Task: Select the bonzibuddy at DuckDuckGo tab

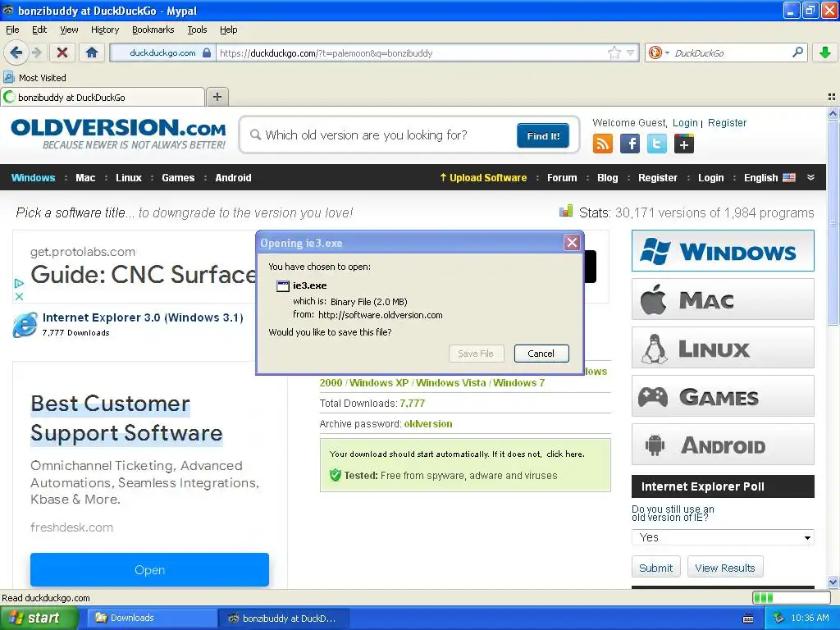Action: 103,97
